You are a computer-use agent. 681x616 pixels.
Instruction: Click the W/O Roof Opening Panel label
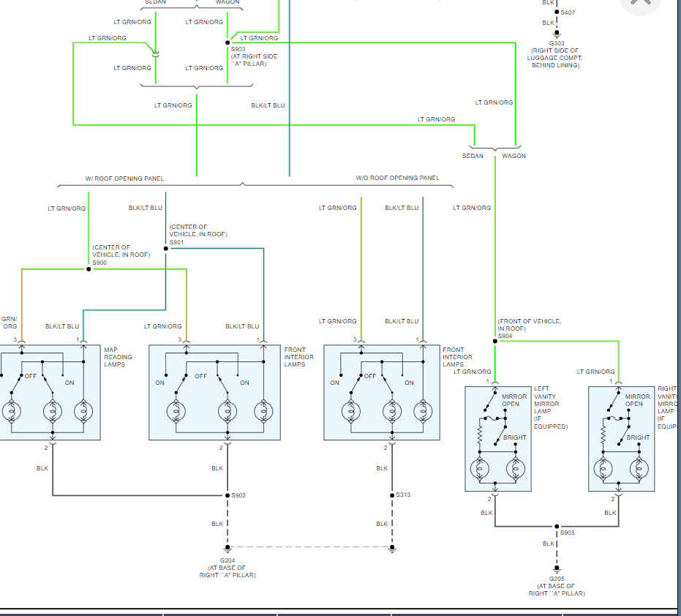pyautogui.click(x=397, y=178)
